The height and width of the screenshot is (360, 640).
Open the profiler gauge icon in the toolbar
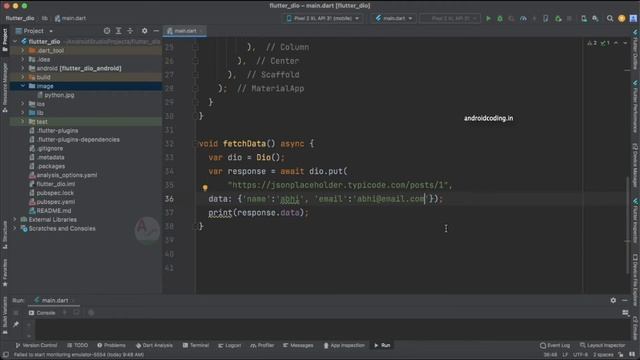[x=523, y=18]
